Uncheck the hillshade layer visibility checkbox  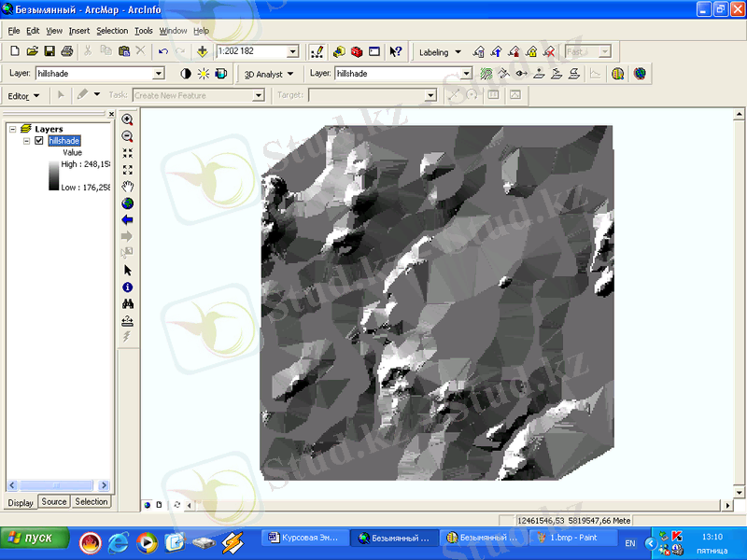38,141
